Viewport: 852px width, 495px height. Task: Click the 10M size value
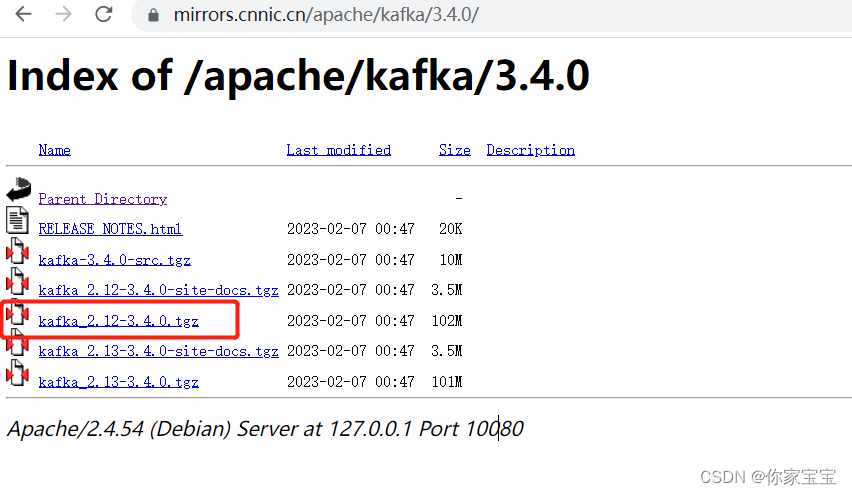pyautogui.click(x=450, y=260)
